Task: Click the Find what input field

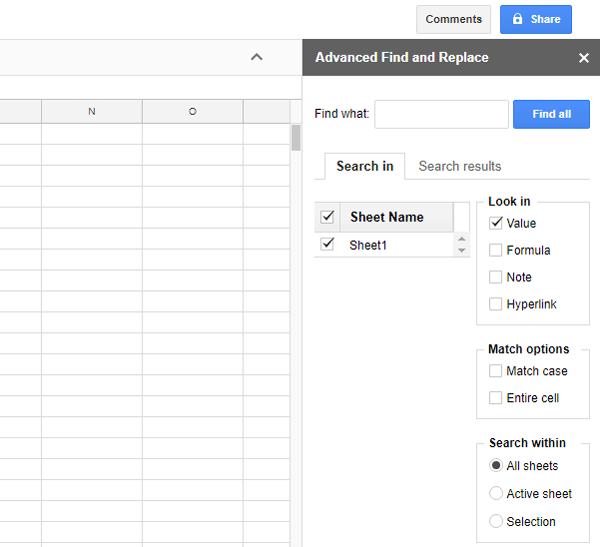Action: point(441,114)
